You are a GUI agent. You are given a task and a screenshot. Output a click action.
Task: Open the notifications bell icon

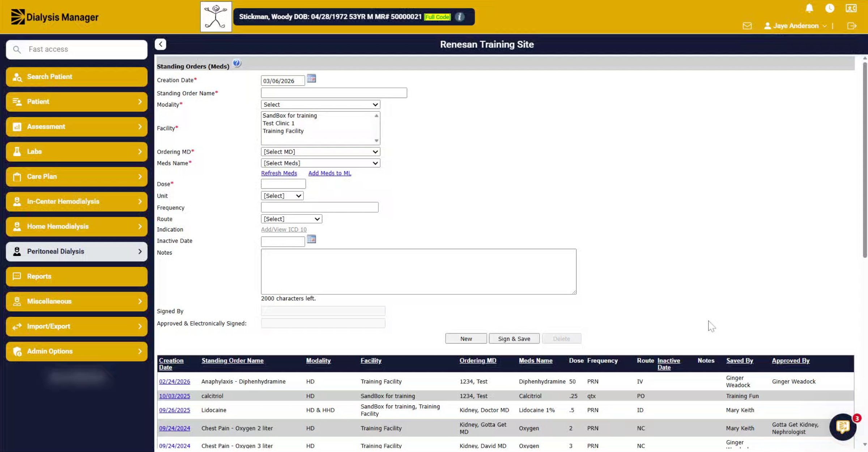[x=809, y=8]
